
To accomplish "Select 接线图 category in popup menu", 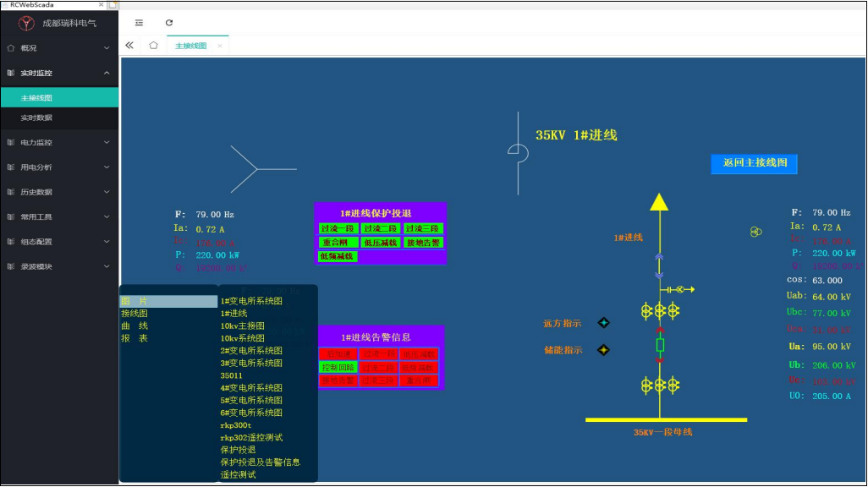I will (135, 313).
